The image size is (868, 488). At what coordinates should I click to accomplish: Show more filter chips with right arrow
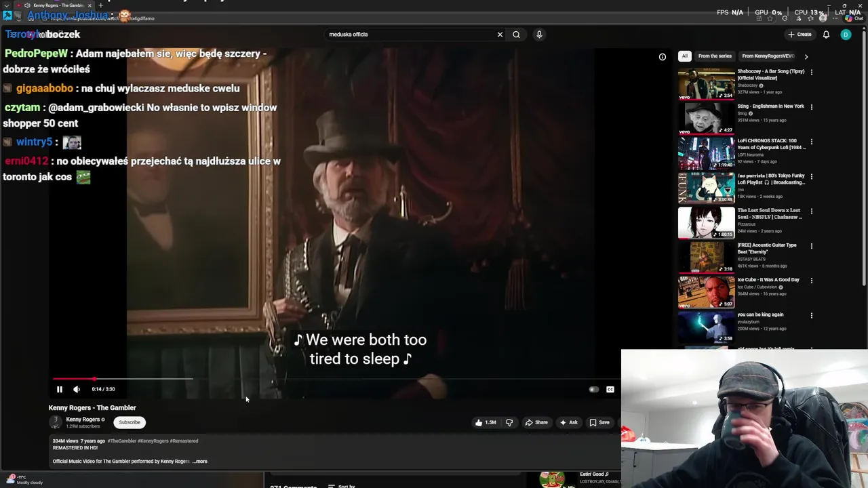coord(806,56)
